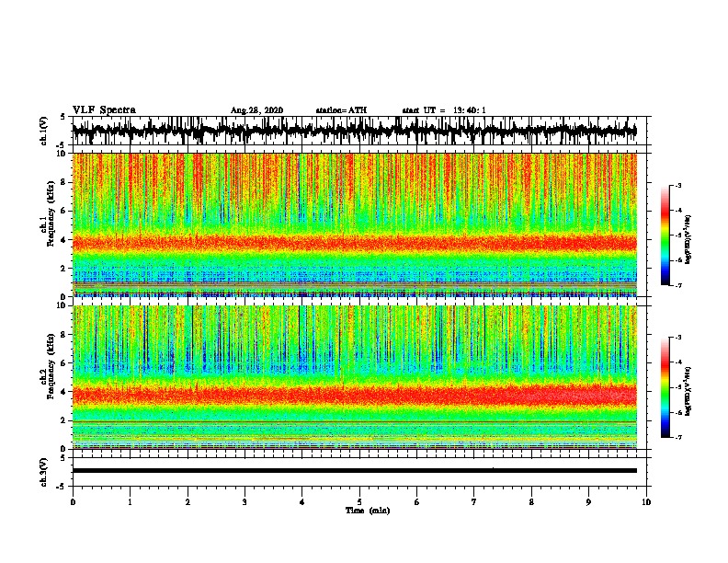Click the "4" kHz tick of ch.2 spectrogram
The width and height of the screenshot is (728, 563).
[64, 392]
